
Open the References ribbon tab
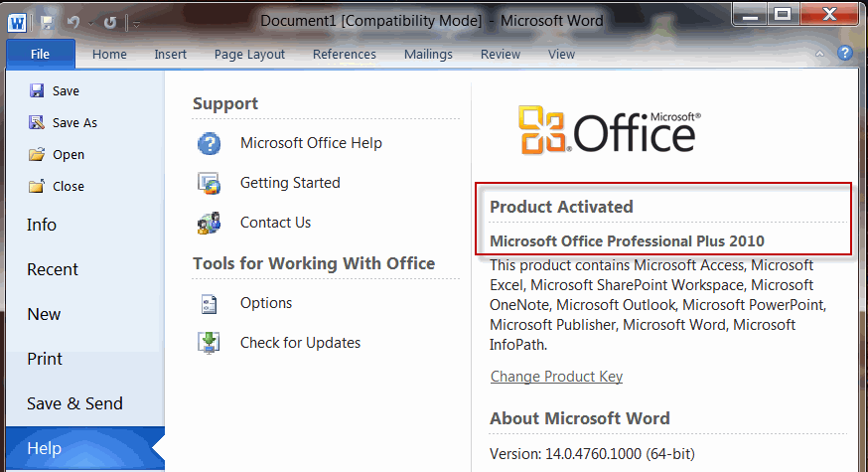pos(345,55)
